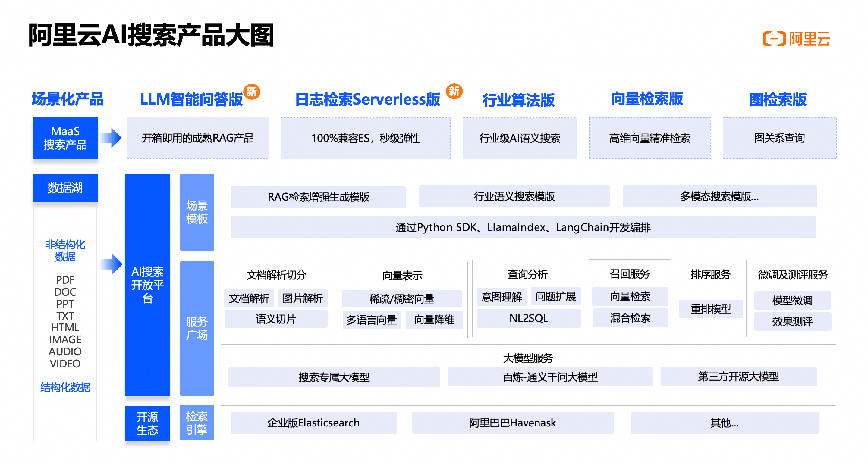Click the 结构化数据 link text
The height and width of the screenshot is (462, 868).
tap(65, 387)
